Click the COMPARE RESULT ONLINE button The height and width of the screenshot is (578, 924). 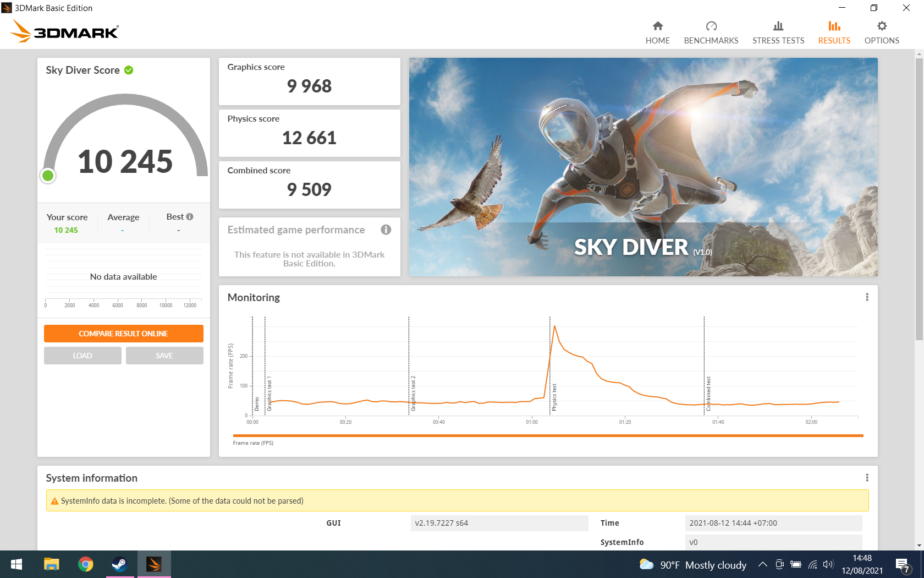pos(124,334)
